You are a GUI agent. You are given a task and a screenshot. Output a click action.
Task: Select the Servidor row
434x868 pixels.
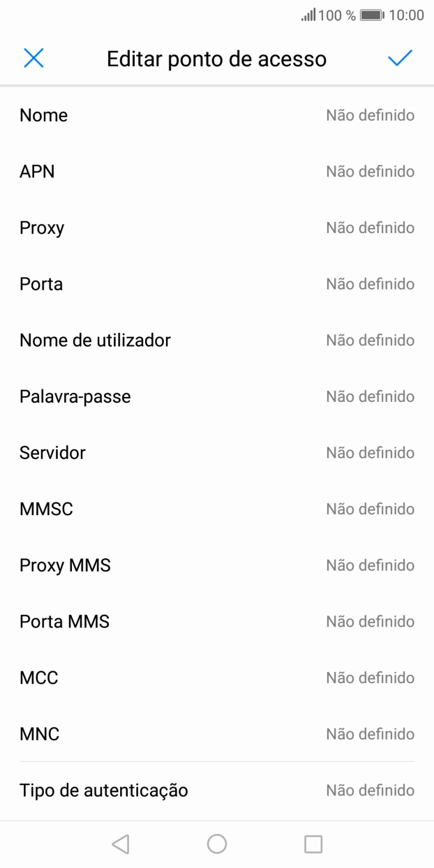(x=217, y=453)
